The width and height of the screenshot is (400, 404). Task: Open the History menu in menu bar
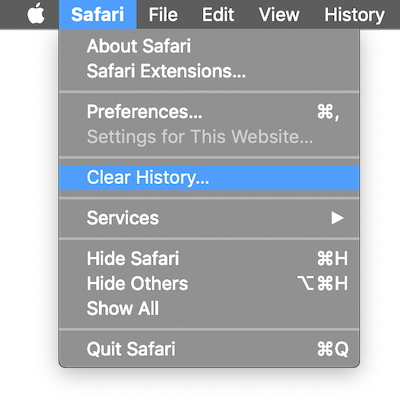tap(354, 14)
